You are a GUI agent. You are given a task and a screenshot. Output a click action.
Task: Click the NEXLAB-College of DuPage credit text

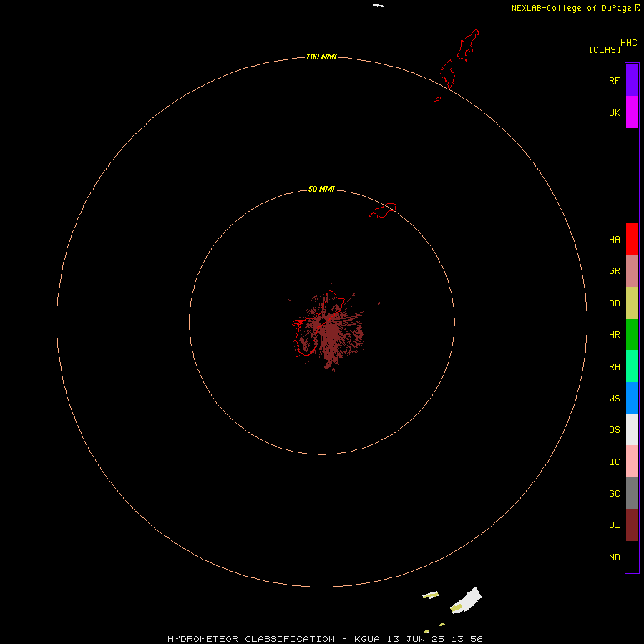click(x=571, y=8)
